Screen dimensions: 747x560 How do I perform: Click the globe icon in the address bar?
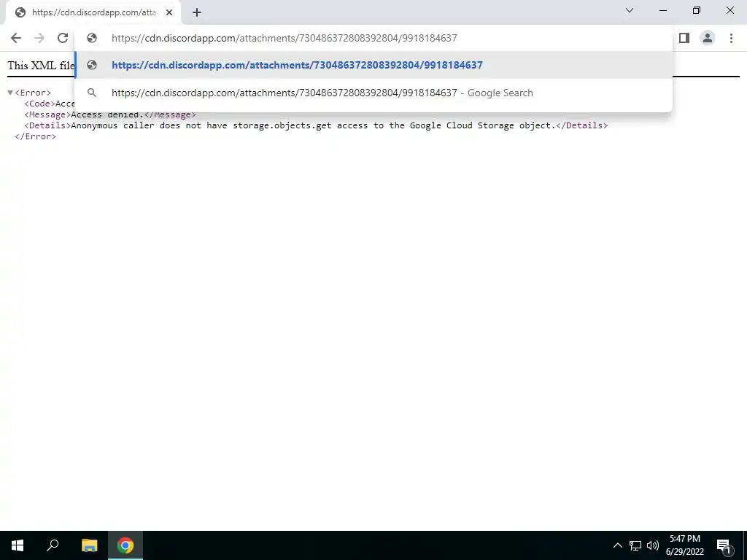coord(92,38)
